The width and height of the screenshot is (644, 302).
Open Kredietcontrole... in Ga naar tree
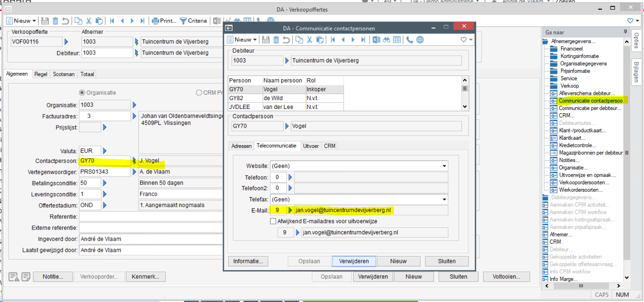click(x=578, y=145)
